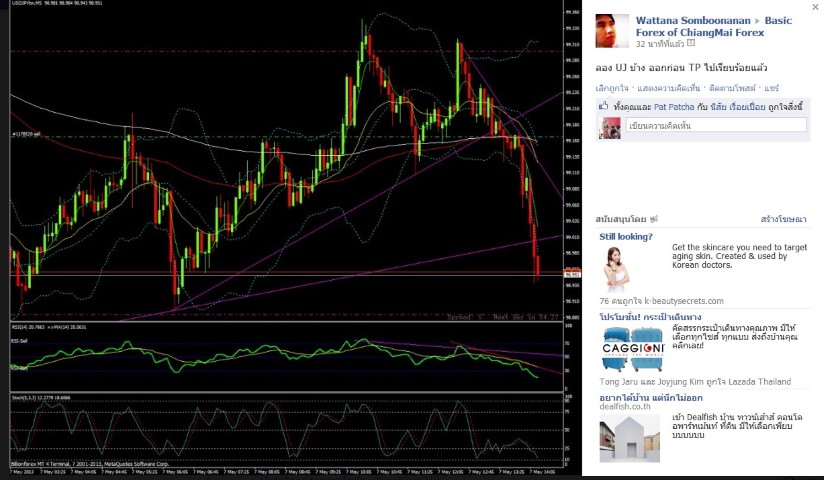Go to Basic Forex of ChiangMai Forex group

[x=714, y=26]
